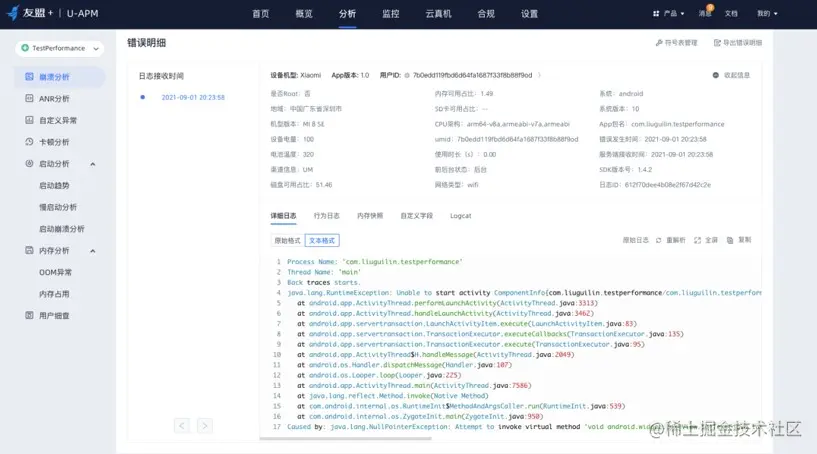The height and width of the screenshot is (454, 817).
Task: Go to previous page of log times
Action: [182, 426]
